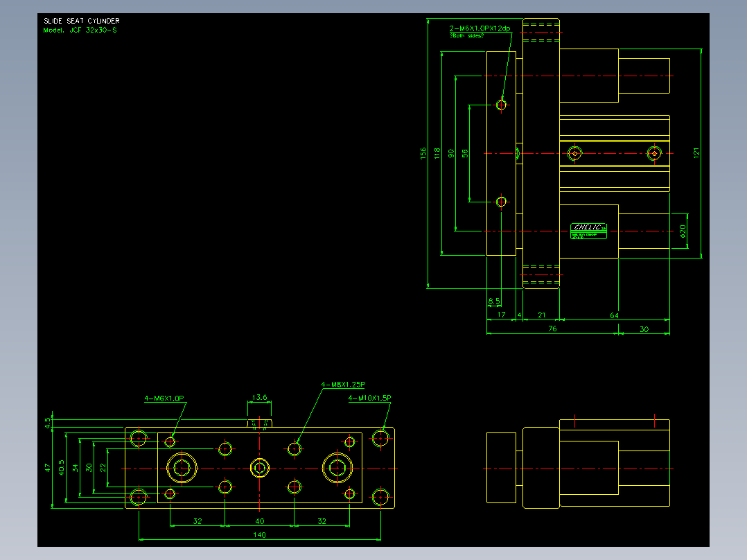The height and width of the screenshot is (560, 747).
Task: Click the "140" overall length dimension
Action: pyautogui.click(x=260, y=535)
